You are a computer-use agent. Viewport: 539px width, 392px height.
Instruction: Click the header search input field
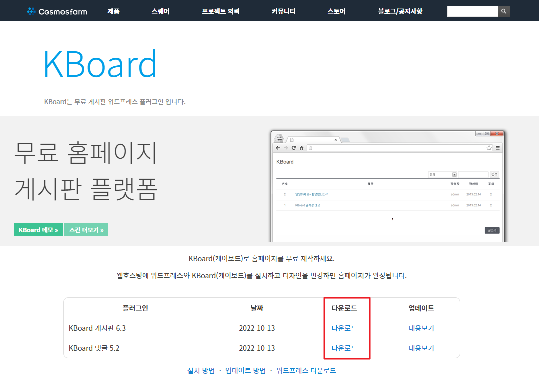[473, 11]
